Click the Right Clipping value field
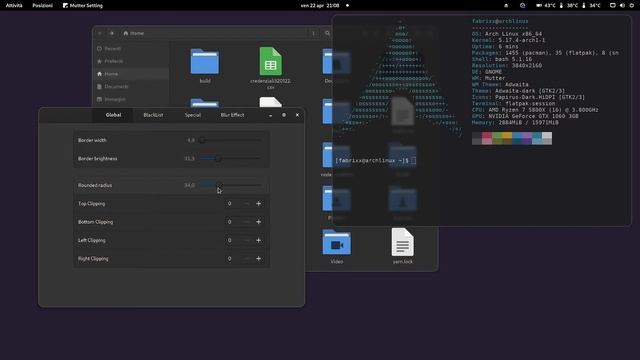This screenshot has width=640, height=360. point(229,258)
